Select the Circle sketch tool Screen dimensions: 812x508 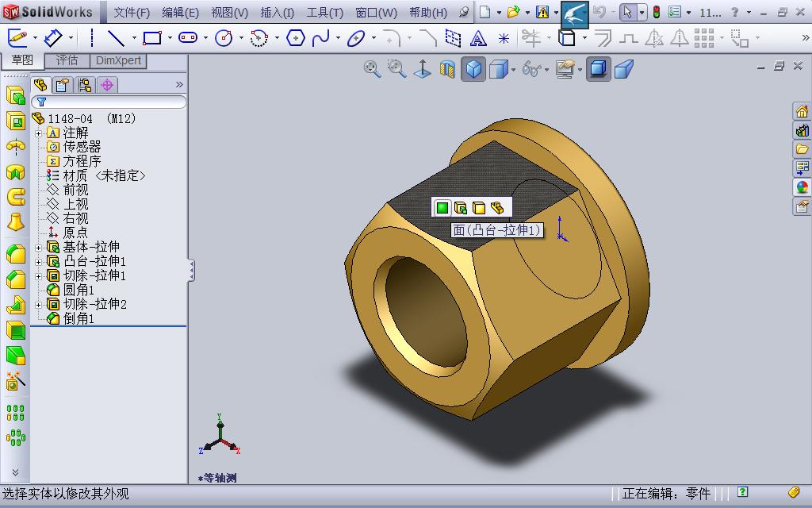pyautogui.click(x=224, y=38)
